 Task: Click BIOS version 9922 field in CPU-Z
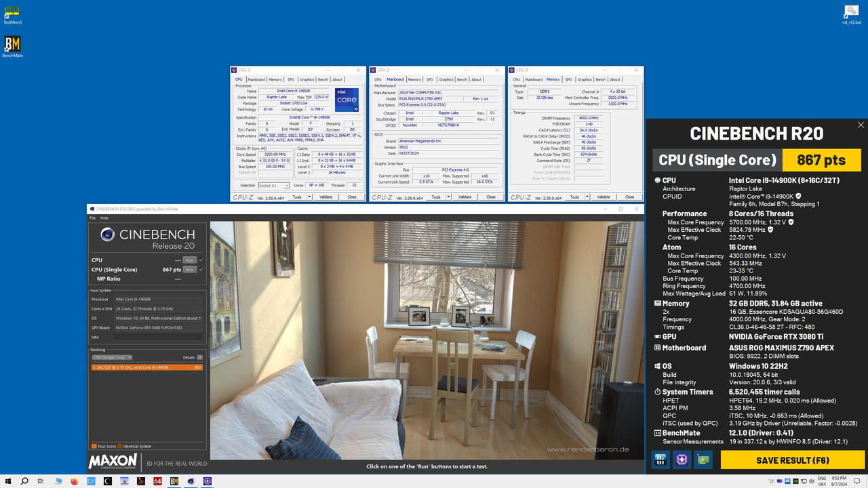[449, 147]
